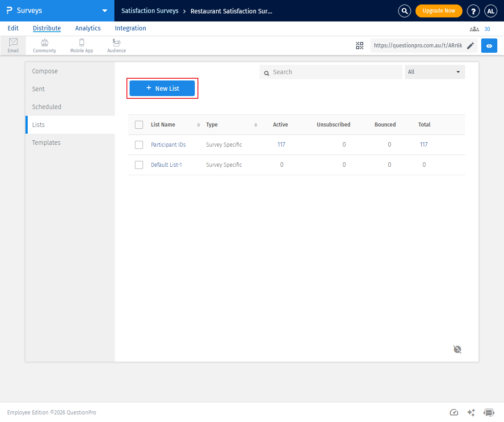Tick the Participant IDs checkbox
Viewport: 504px width, 422px height.
pyautogui.click(x=139, y=145)
